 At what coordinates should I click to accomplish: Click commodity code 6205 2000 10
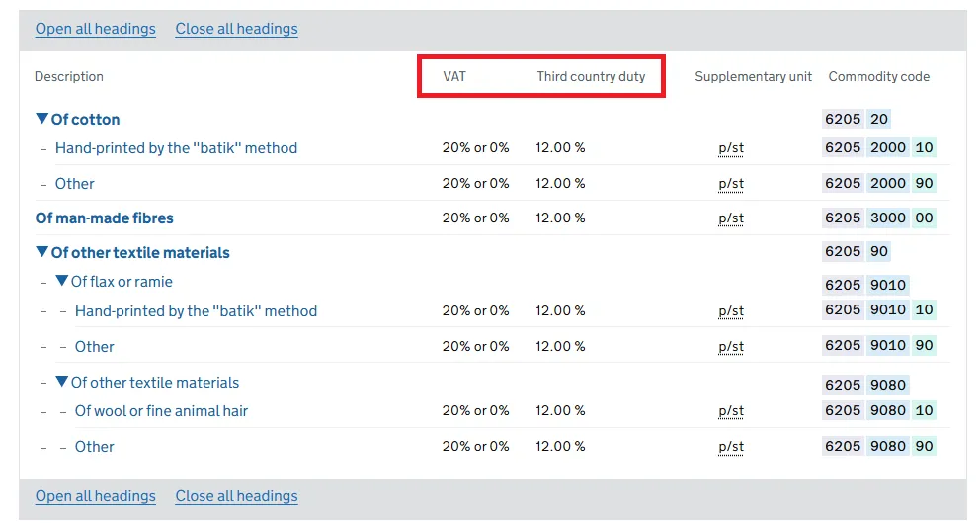pyautogui.click(x=878, y=148)
